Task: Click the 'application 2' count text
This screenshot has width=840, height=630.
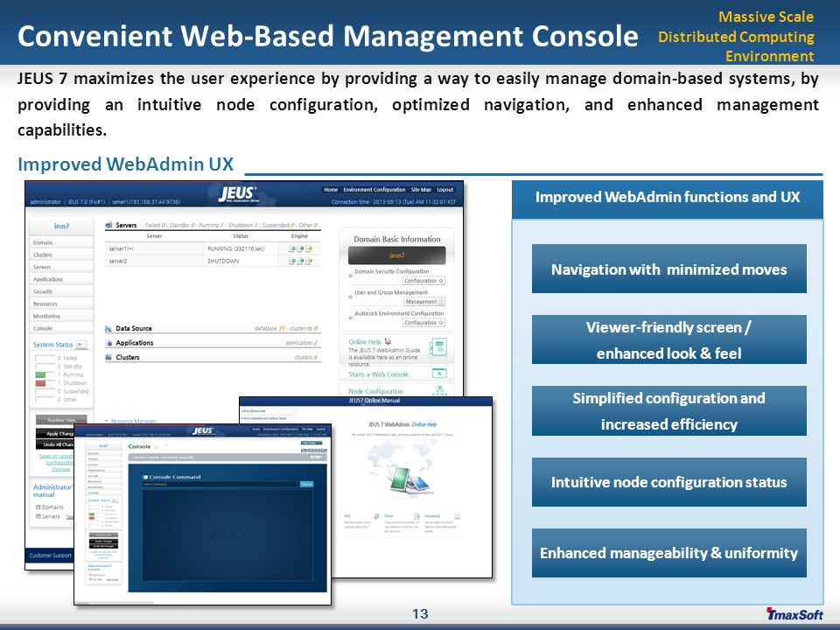Action: pos(301,343)
